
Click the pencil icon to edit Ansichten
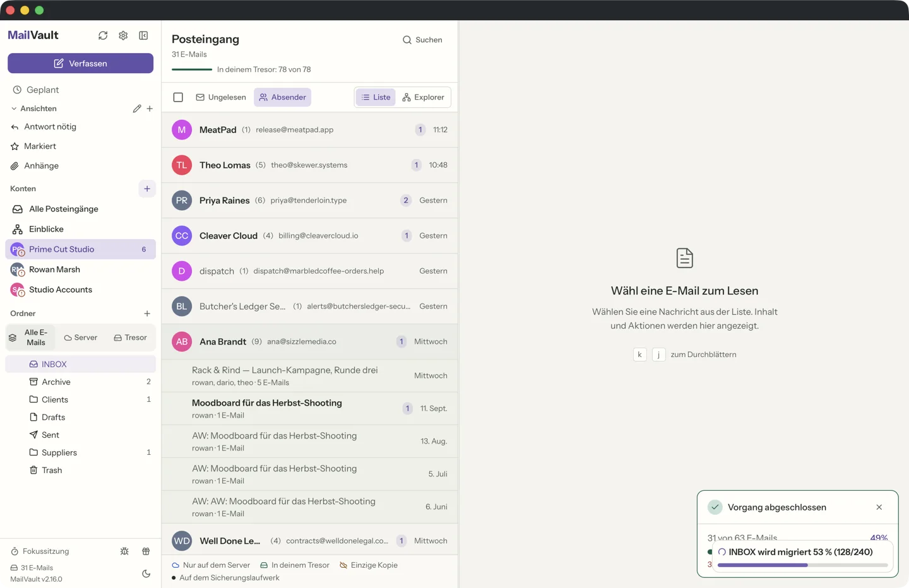137,109
